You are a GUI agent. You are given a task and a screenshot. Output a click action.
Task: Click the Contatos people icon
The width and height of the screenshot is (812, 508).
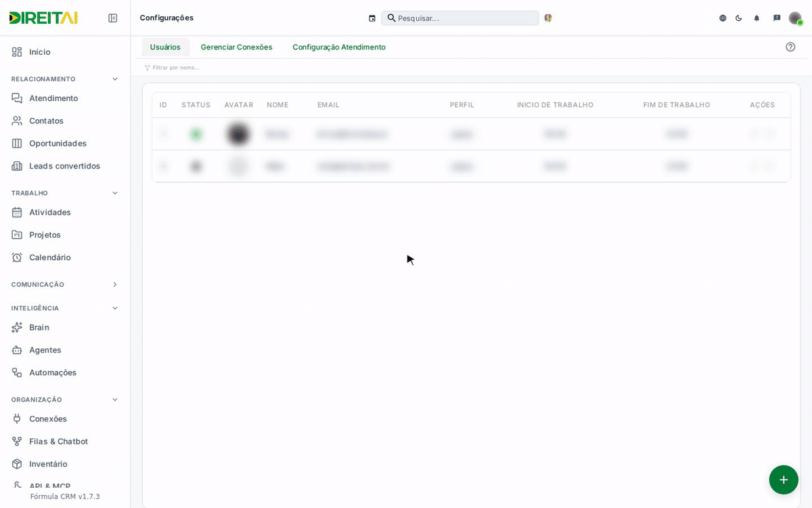(x=17, y=121)
